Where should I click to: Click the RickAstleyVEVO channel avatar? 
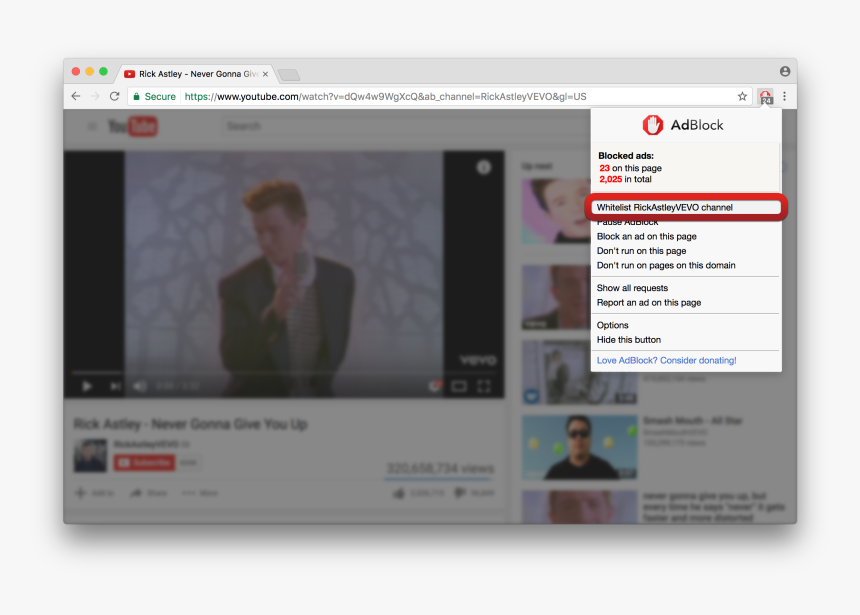pyautogui.click(x=90, y=455)
